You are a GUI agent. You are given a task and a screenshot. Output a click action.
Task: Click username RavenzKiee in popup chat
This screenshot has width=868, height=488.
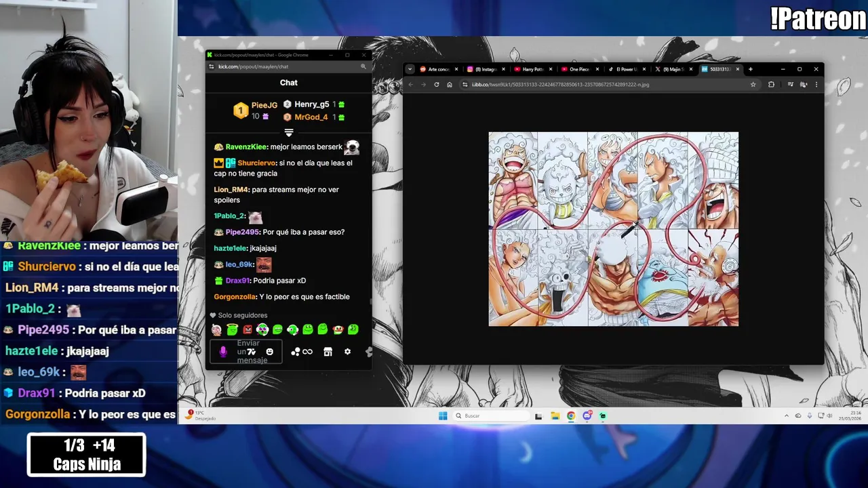coord(246,147)
